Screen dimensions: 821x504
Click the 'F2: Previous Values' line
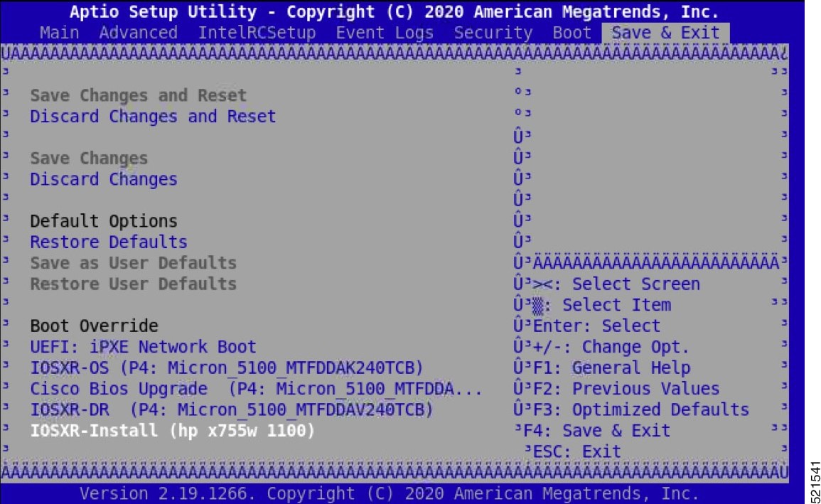click(x=626, y=388)
